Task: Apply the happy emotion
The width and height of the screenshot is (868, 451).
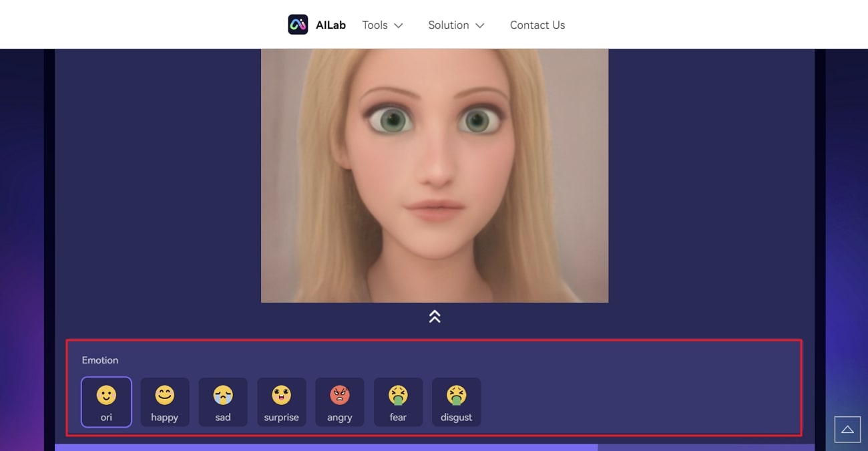Action: (164, 402)
